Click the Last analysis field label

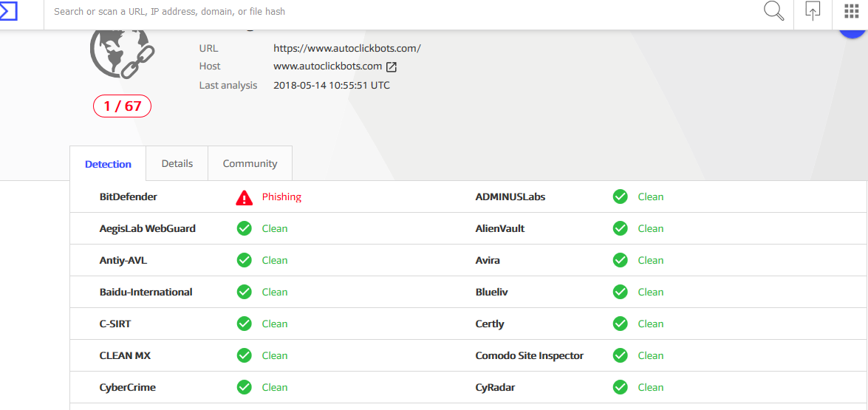coord(228,85)
